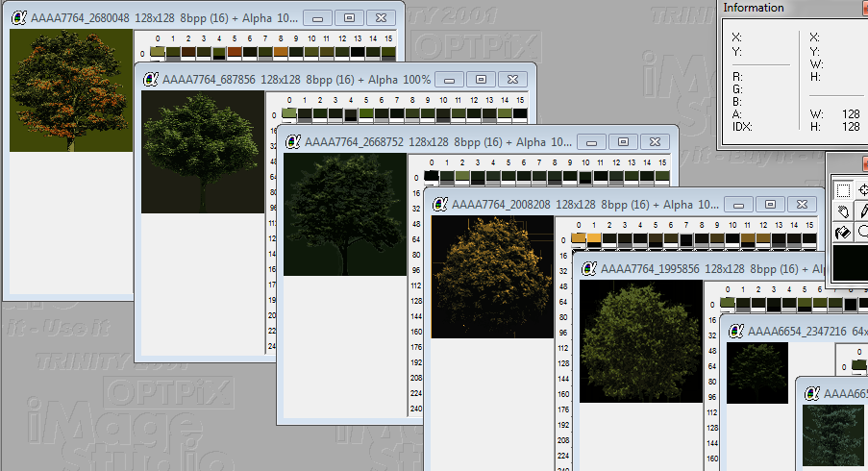868x471 pixels.
Task: Click the Information panel title
Action: pos(754,8)
